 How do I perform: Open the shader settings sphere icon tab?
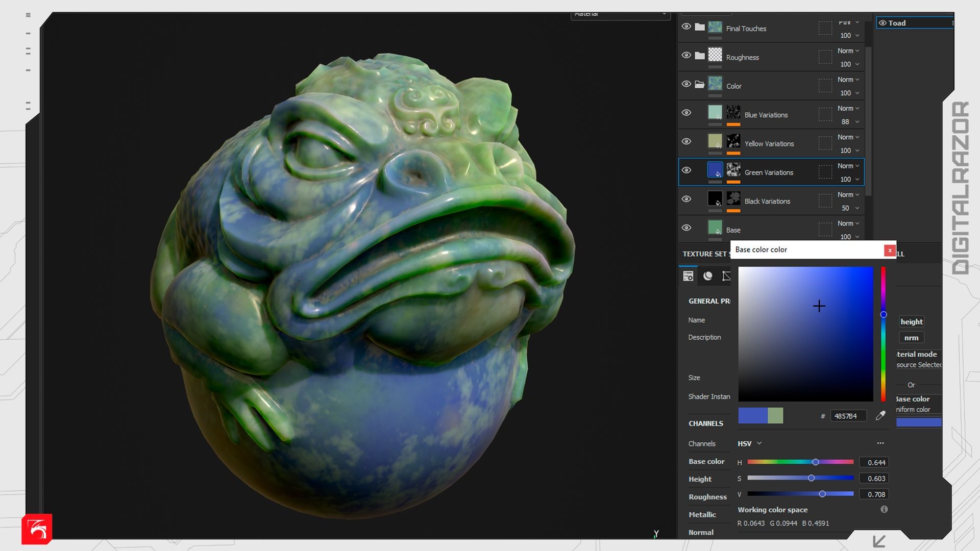coord(707,276)
